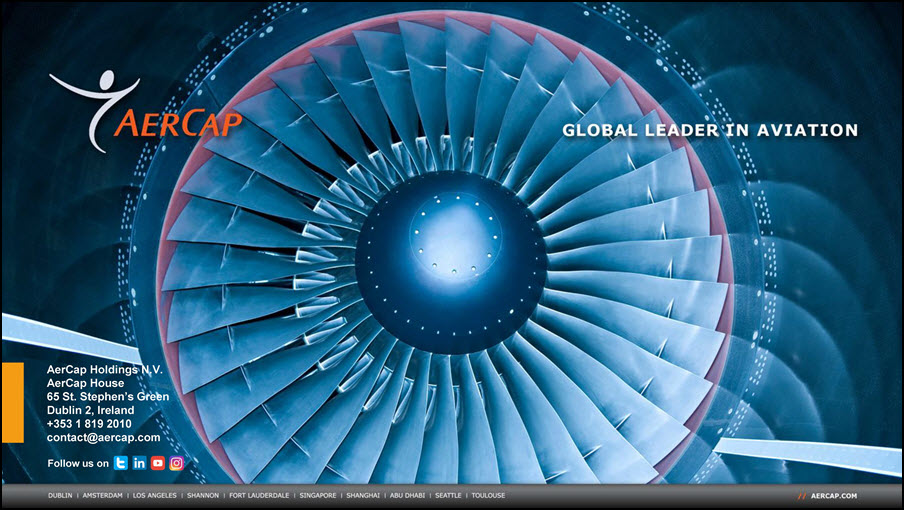Click the Follow us on label
The image size is (904, 510).
(x=78, y=463)
